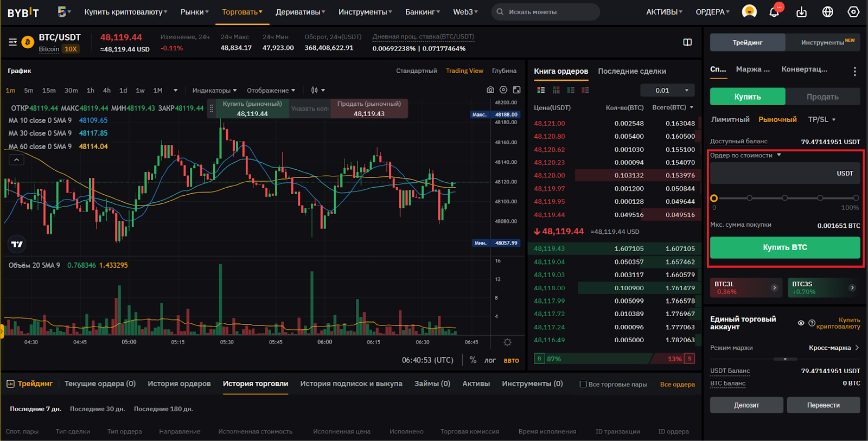Open the three-dot more options menu
The height and width of the screenshot is (441, 868).
tap(854, 71)
